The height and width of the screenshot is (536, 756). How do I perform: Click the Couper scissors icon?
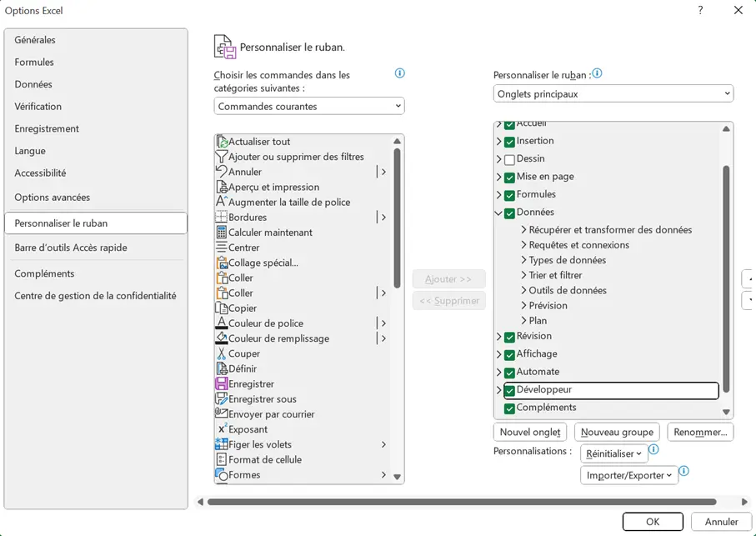coord(222,353)
